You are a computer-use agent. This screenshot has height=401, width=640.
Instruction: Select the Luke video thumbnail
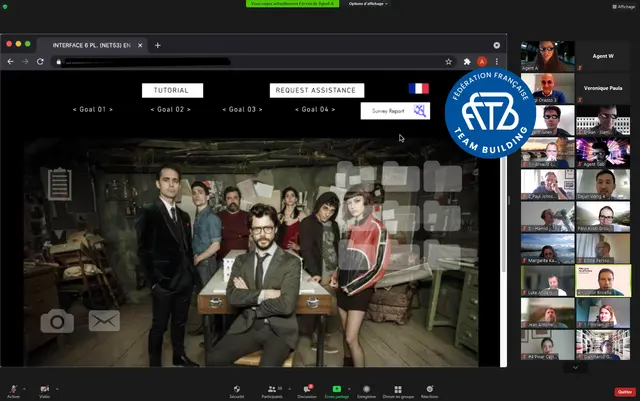pos(548,281)
